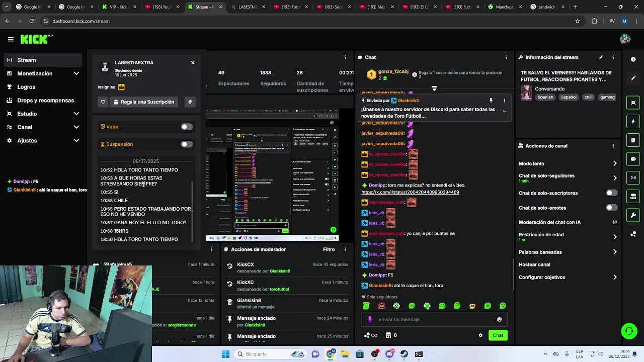
Task: Click the chill tag
Action: [x=588, y=98]
